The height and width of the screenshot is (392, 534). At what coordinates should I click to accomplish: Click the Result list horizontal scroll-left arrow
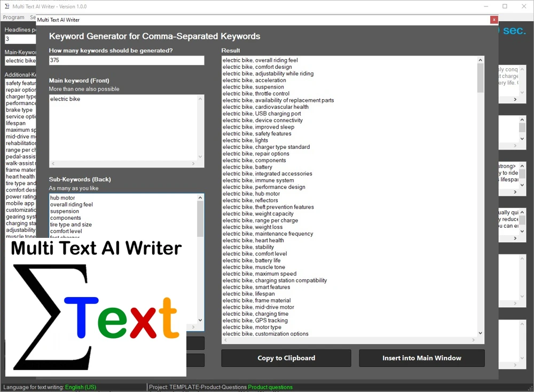tap(225, 340)
